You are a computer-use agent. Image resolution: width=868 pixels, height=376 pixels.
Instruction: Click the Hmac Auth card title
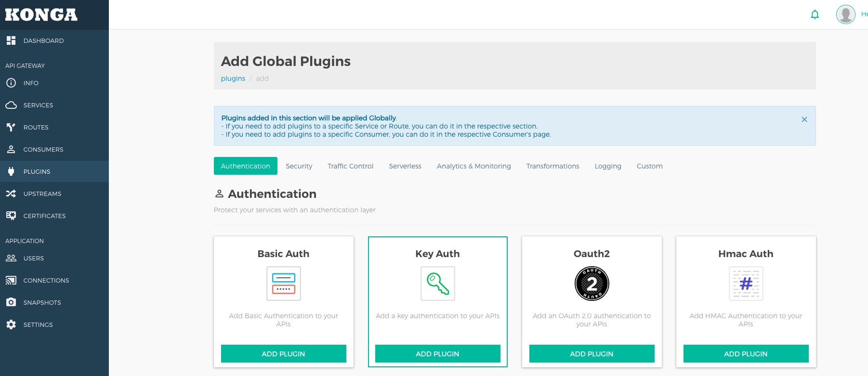[746, 254]
